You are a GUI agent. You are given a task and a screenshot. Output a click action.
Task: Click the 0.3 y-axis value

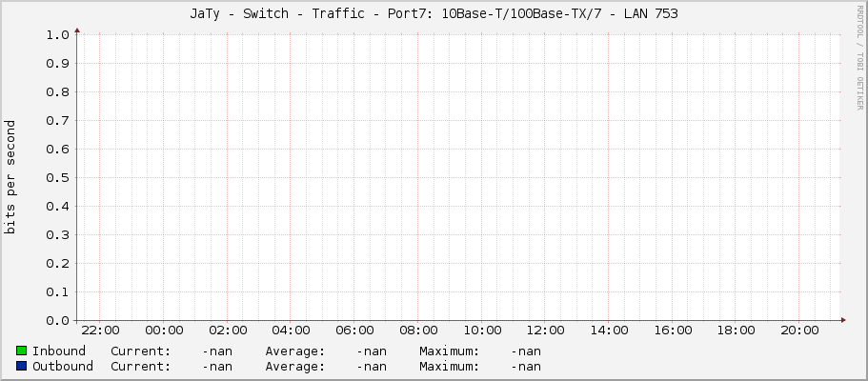58,235
